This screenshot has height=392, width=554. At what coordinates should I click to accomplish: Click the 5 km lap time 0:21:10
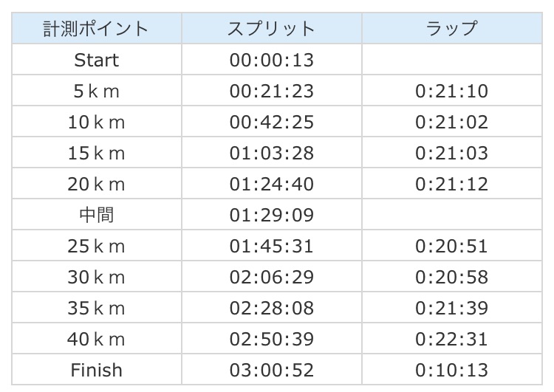click(x=451, y=91)
